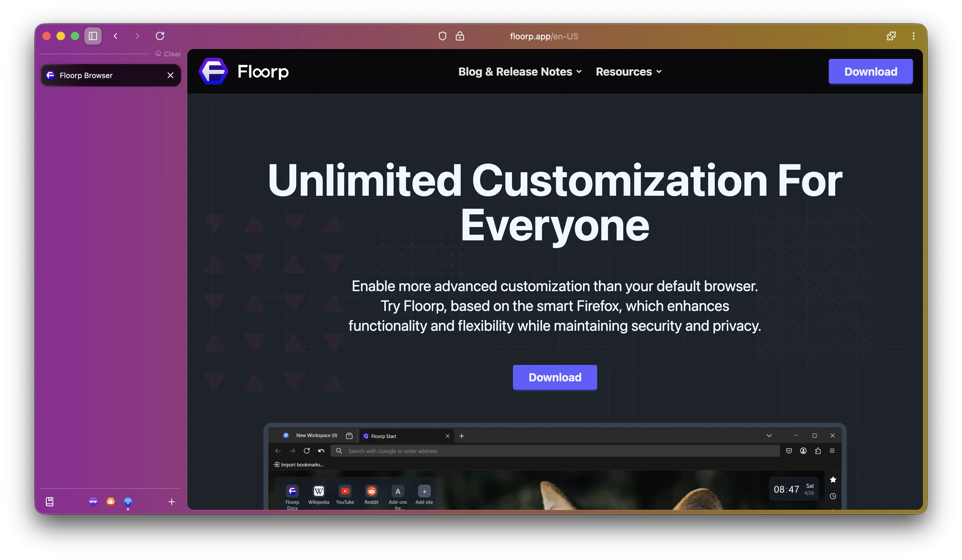Image resolution: width=962 pixels, height=560 pixels.
Task: Click the Floorp Start browser preview image
Action: [x=555, y=466]
